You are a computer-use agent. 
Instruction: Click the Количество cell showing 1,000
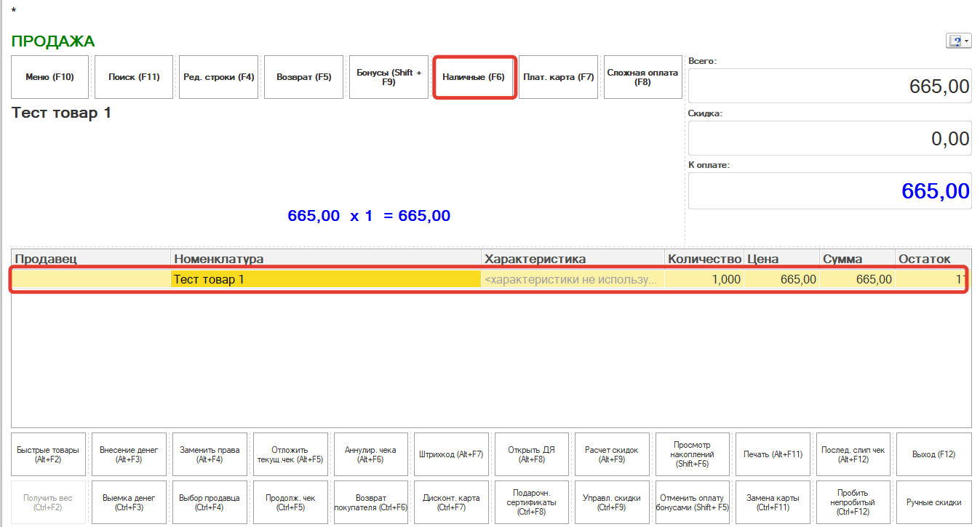click(x=704, y=279)
